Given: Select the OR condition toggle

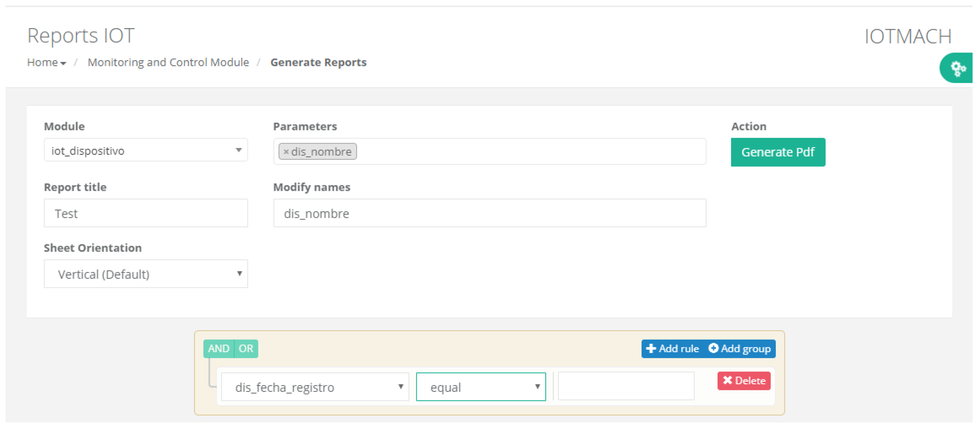Looking at the screenshot, I should pos(246,348).
